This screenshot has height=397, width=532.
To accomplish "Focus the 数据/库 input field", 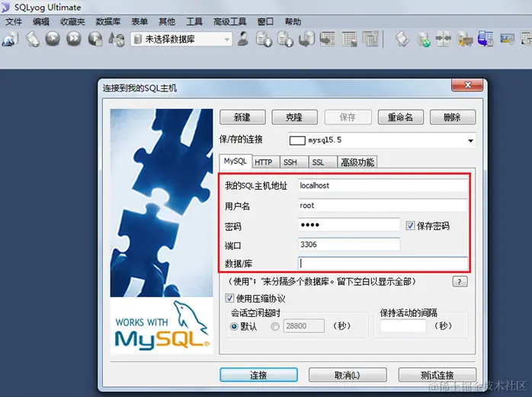I will 383,264.
